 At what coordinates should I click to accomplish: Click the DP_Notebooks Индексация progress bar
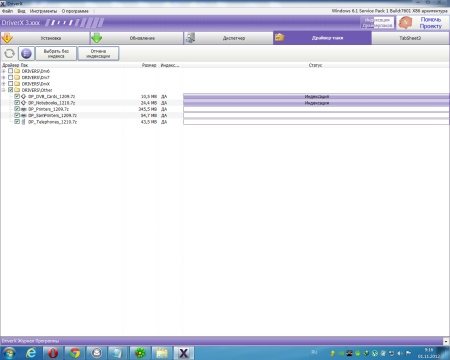click(x=316, y=103)
